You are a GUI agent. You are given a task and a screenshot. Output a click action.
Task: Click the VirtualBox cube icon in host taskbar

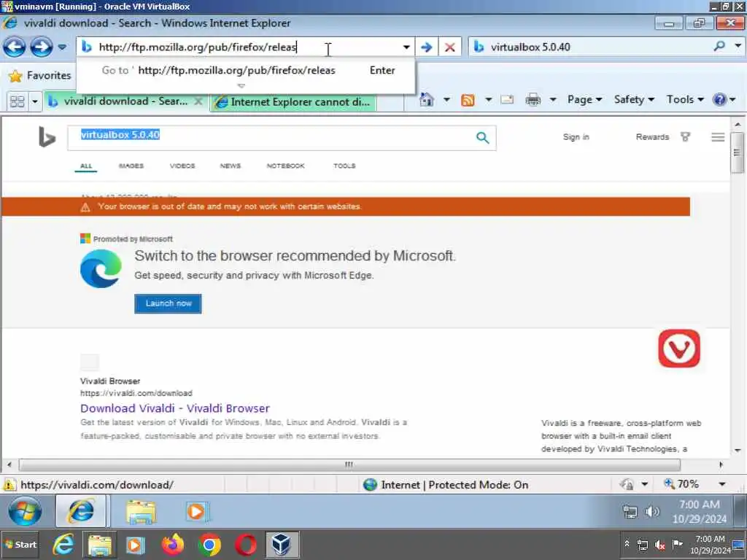tap(282, 544)
